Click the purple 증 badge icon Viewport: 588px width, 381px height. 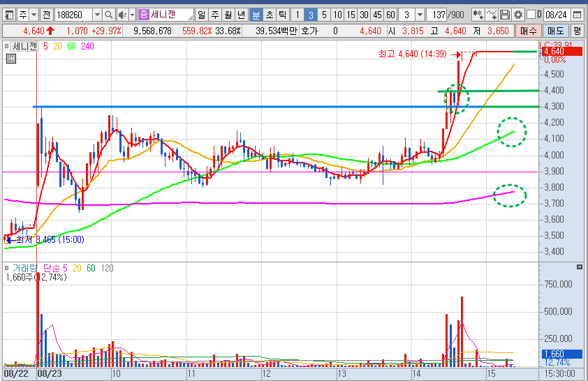144,15
